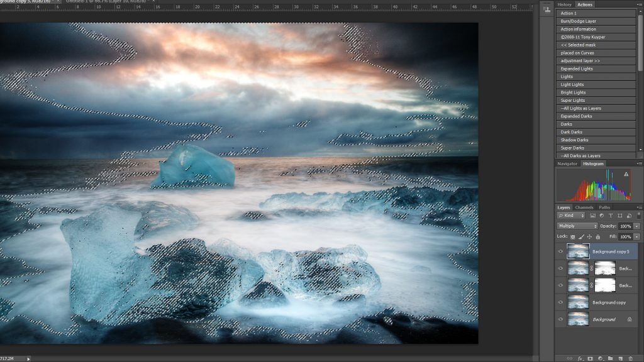Run the Action information action
This screenshot has width=644, height=362.
point(596,29)
